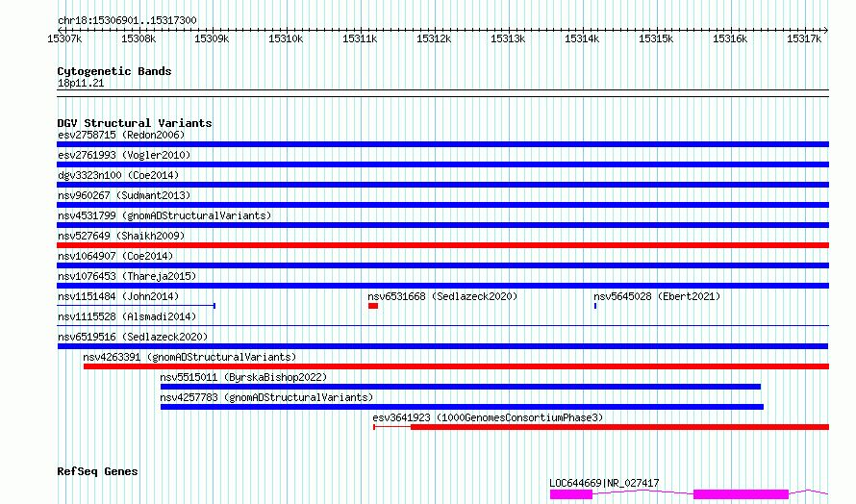Click first magenta exon of LOC644669
The image size is (856, 504).
[571, 494]
